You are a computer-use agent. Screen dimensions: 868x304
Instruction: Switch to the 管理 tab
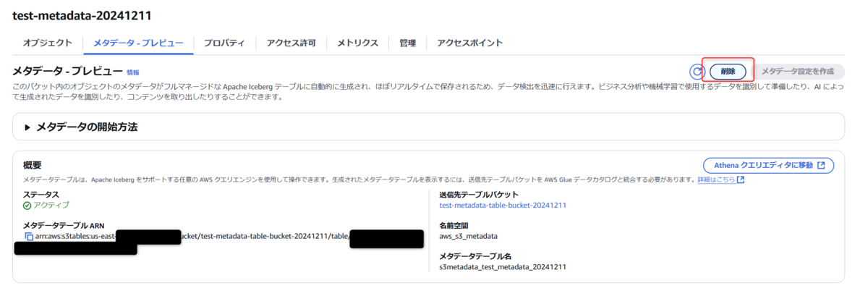[x=407, y=43]
